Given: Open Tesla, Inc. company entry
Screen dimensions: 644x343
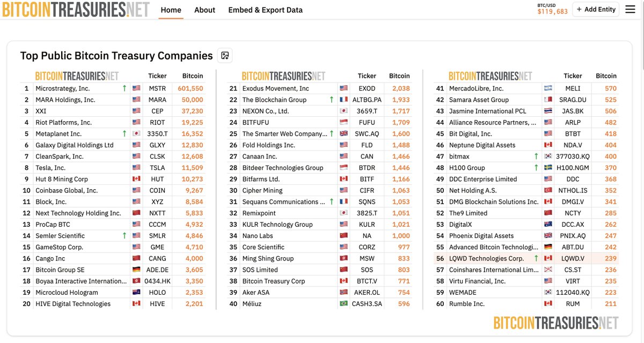Looking at the screenshot, I should point(50,168).
